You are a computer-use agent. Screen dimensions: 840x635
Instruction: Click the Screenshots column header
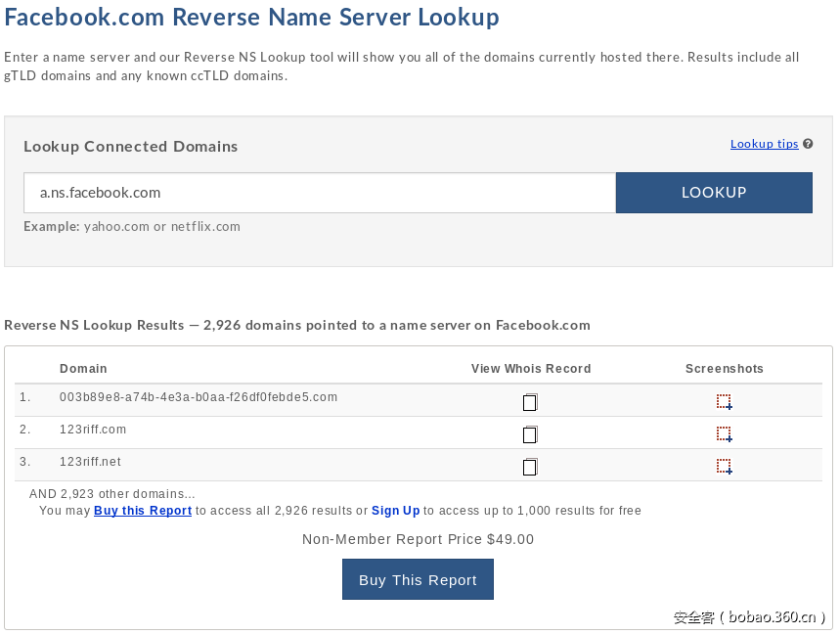point(724,369)
